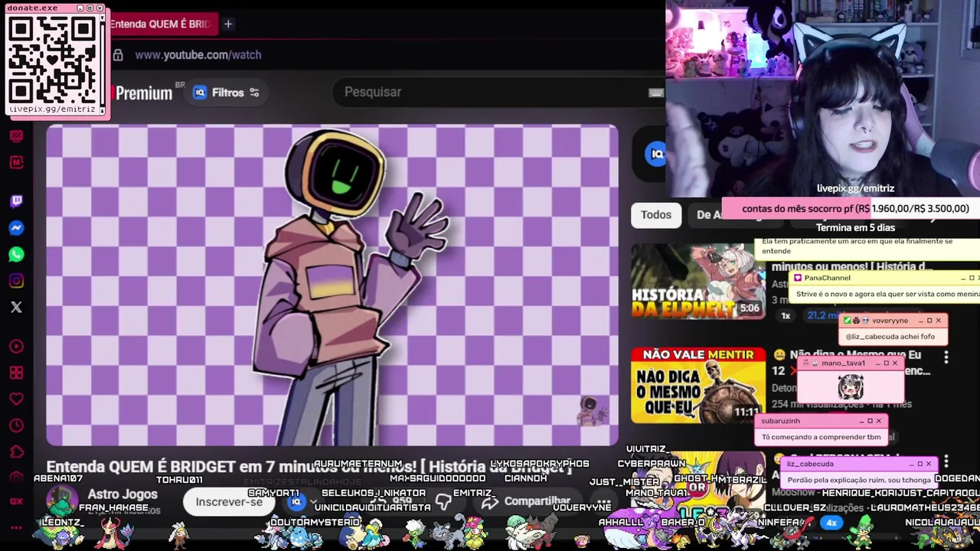Open browsing history clock icon
Screen dimensions: 980x551
pyautogui.click(x=16, y=425)
